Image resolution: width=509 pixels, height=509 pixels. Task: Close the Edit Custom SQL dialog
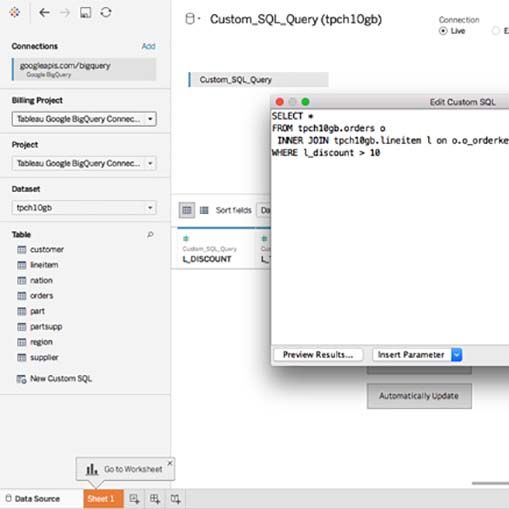click(280, 102)
